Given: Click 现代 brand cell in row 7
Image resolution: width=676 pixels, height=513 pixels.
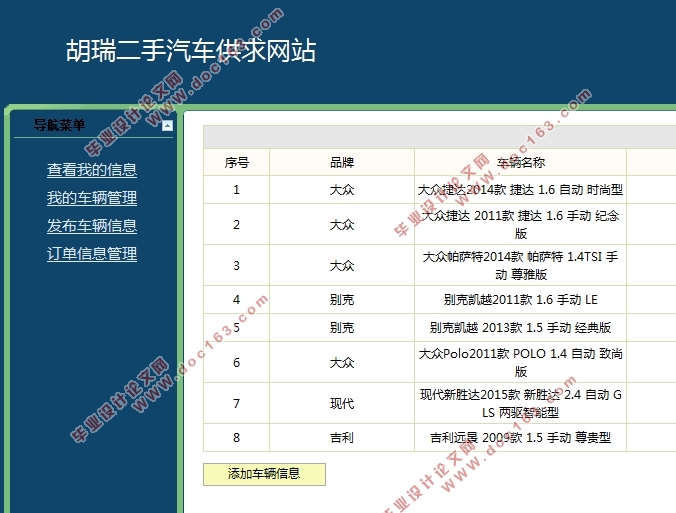Looking at the screenshot, I should (342, 404).
